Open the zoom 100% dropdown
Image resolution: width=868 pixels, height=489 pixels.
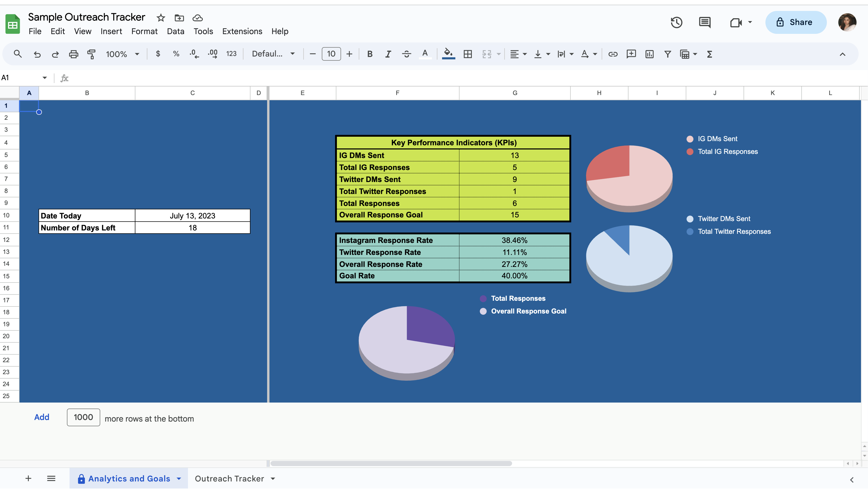(x=122, y=54)
